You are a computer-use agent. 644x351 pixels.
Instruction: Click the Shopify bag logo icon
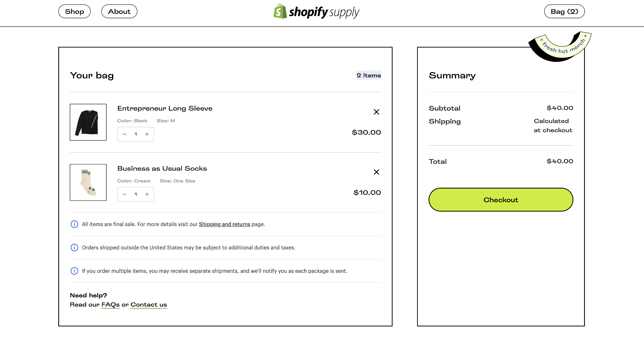(279, 11)
